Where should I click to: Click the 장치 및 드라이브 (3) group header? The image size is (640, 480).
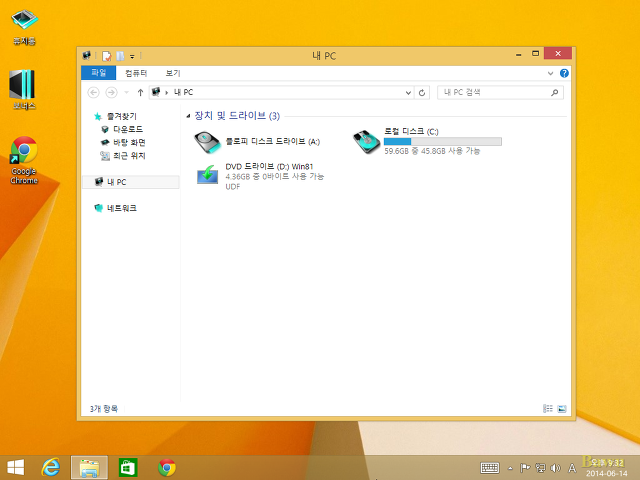coord(237,116)
